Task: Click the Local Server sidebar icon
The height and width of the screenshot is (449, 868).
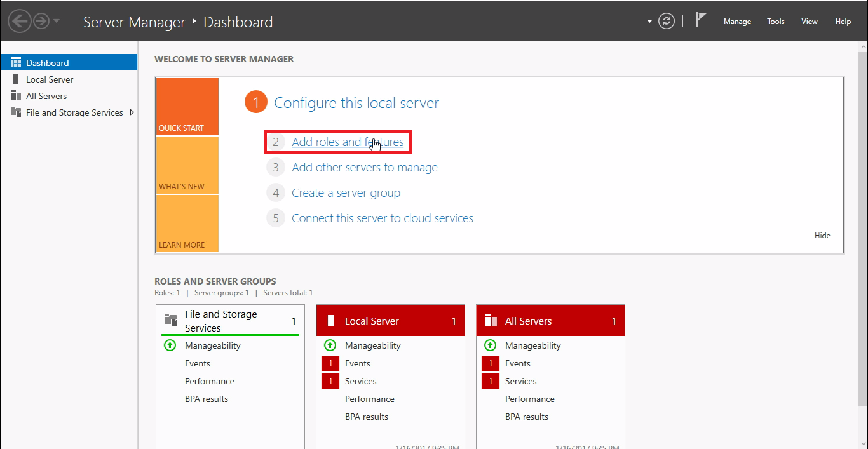Action: [15, 79]
